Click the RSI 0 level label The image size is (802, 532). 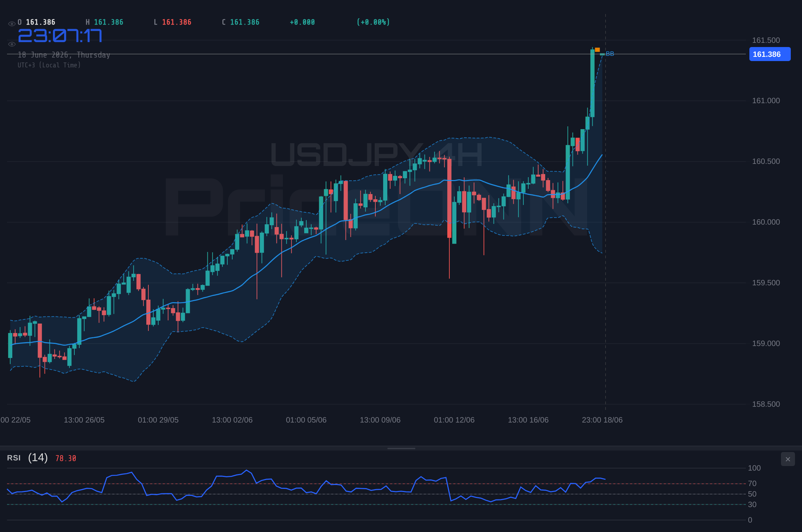click(750, 520)
